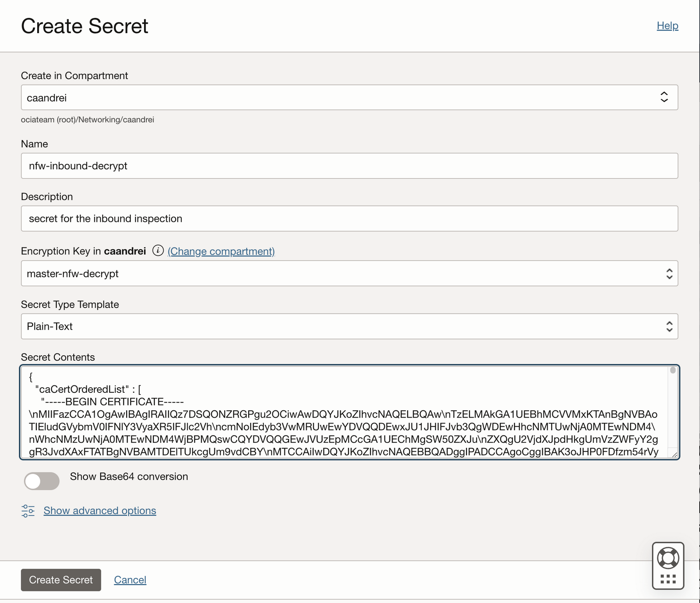Click the Secret Contents scrollbar thumb
The width and height of the screenshot is (700, 603).
coord(673,371)
